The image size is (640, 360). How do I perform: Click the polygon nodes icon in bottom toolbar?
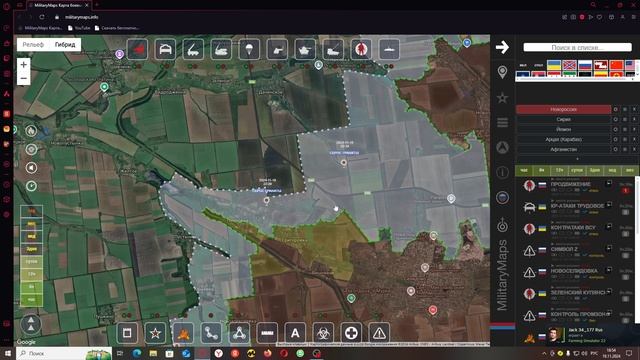click(239, 333)
